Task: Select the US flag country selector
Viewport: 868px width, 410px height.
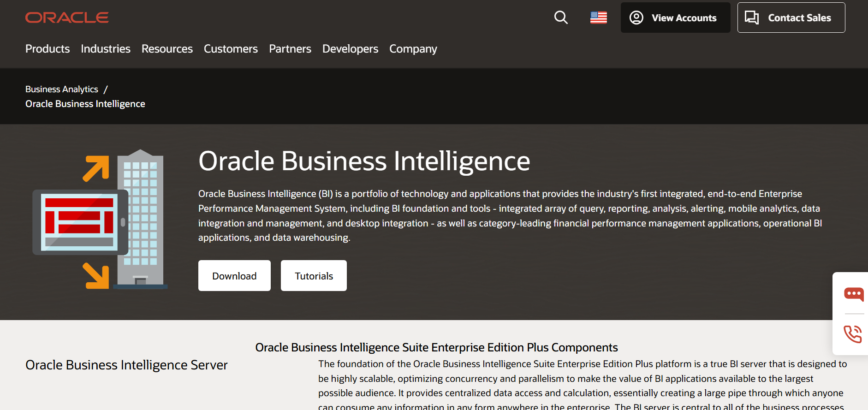Action: (x=599, y=18)
